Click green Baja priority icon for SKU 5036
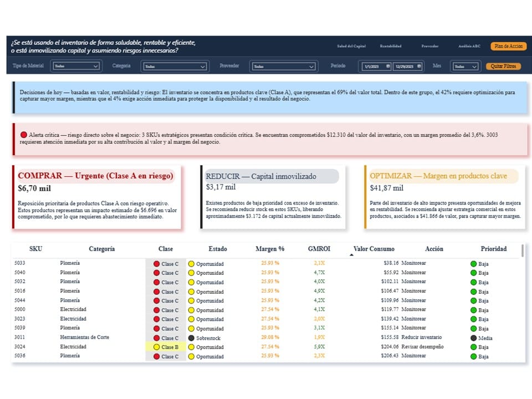 pos(474,356)
